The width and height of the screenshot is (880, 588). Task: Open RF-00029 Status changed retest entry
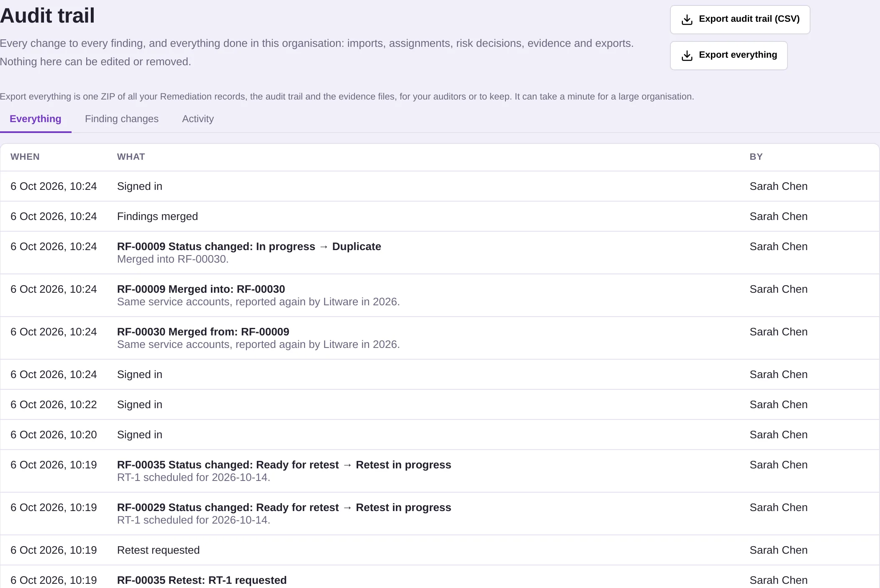click(439, 514)
